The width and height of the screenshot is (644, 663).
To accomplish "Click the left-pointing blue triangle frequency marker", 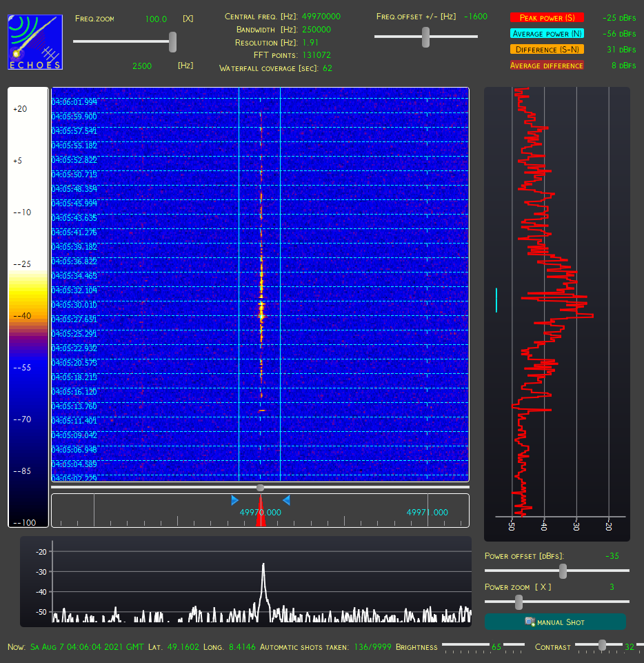I will pyautogui.click(x=286, y=500).
